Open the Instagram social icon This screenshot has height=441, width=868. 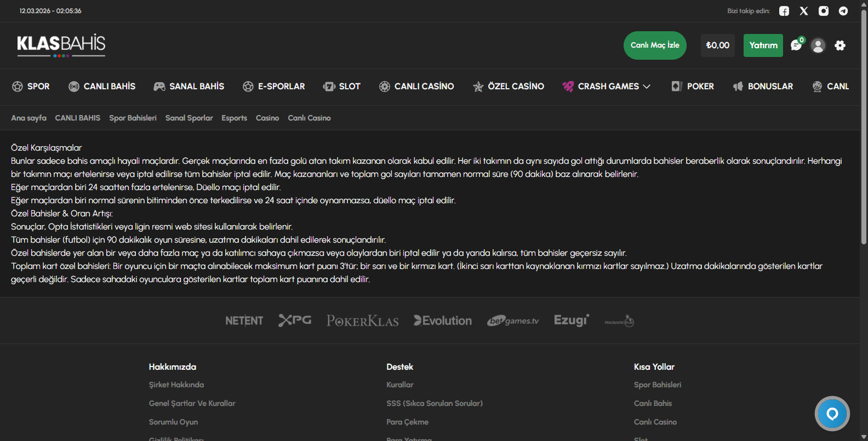824,11
